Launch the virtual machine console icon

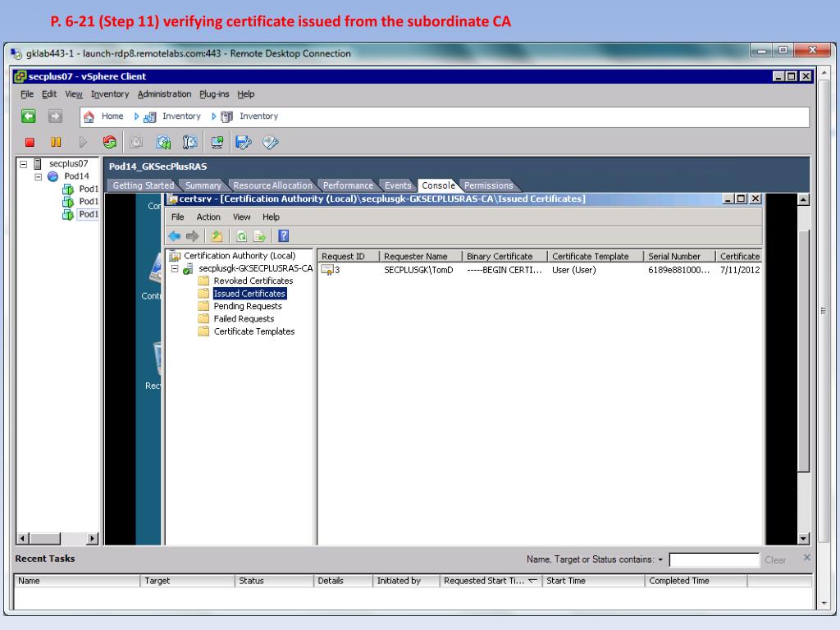point(217,142)
